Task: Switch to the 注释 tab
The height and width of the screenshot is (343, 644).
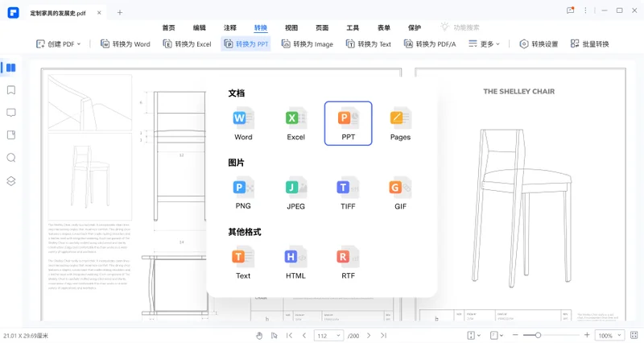Action: [230, 27]
